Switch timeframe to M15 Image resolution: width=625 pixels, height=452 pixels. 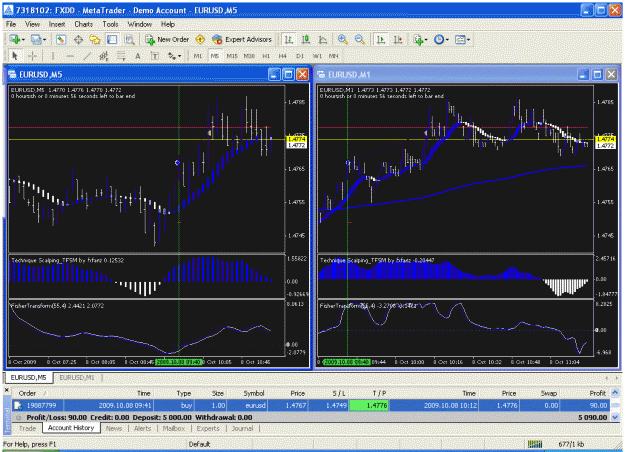[232, 56]
